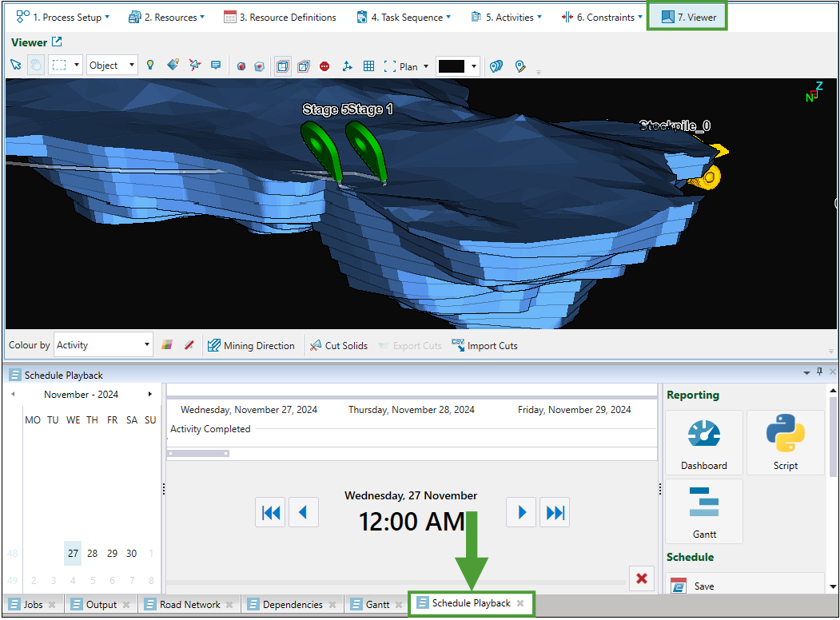This screenshot has width=840, height=620.
Task: Open the 6. Constraints menu
Action: coord(602,17)
